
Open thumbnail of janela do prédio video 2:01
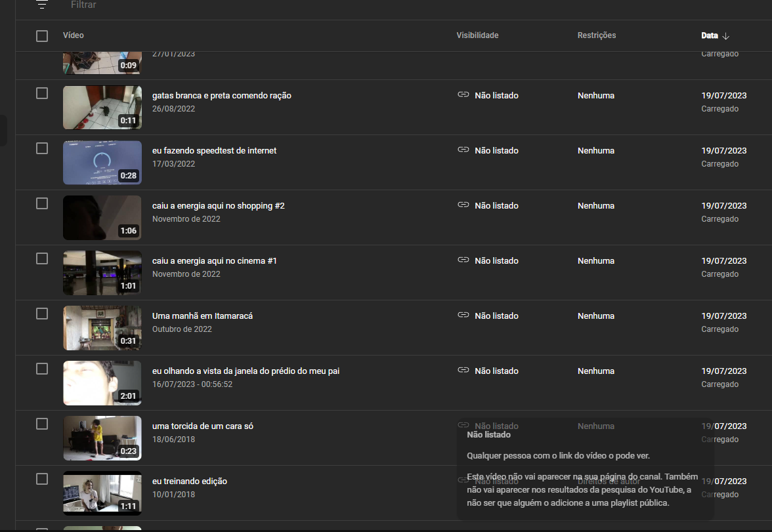tap(102, 383)
